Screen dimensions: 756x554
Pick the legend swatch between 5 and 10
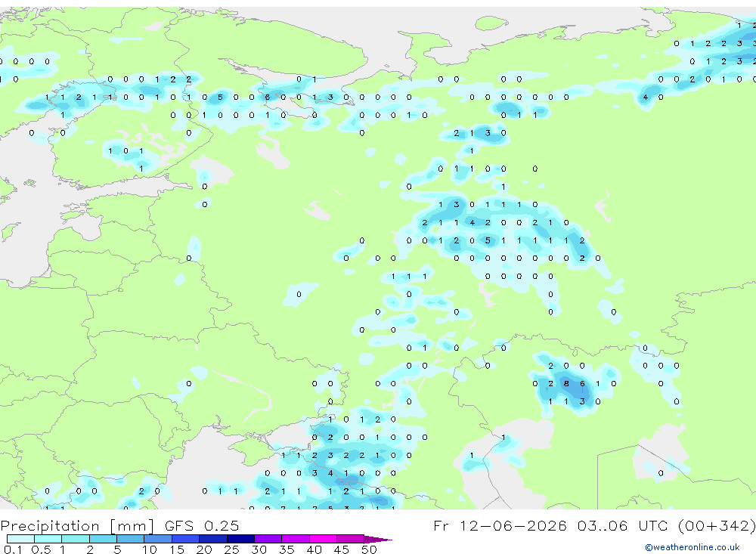tap(130, 539)
